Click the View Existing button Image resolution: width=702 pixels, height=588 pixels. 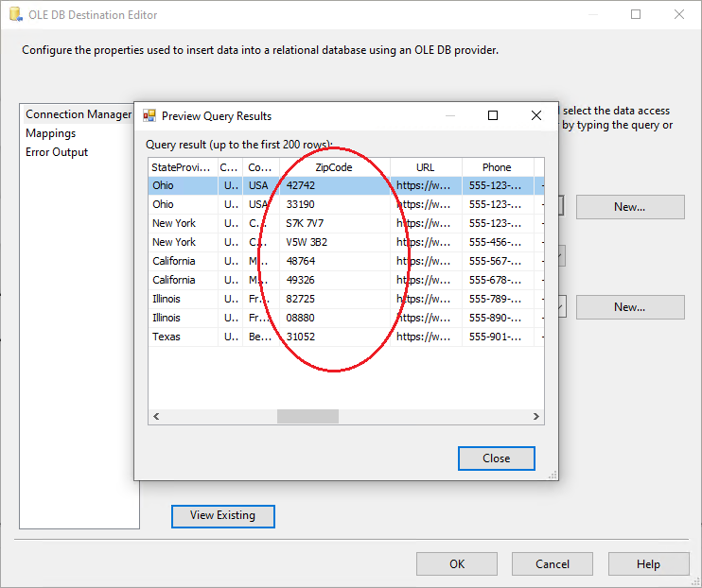[x=222, y=515]
